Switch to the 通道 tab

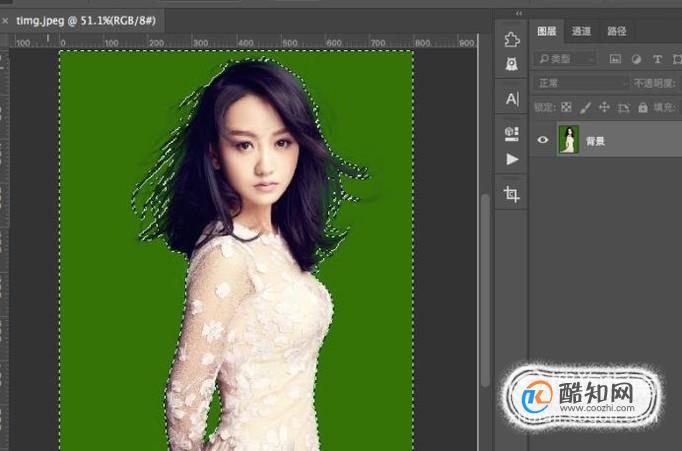point(581,31)
